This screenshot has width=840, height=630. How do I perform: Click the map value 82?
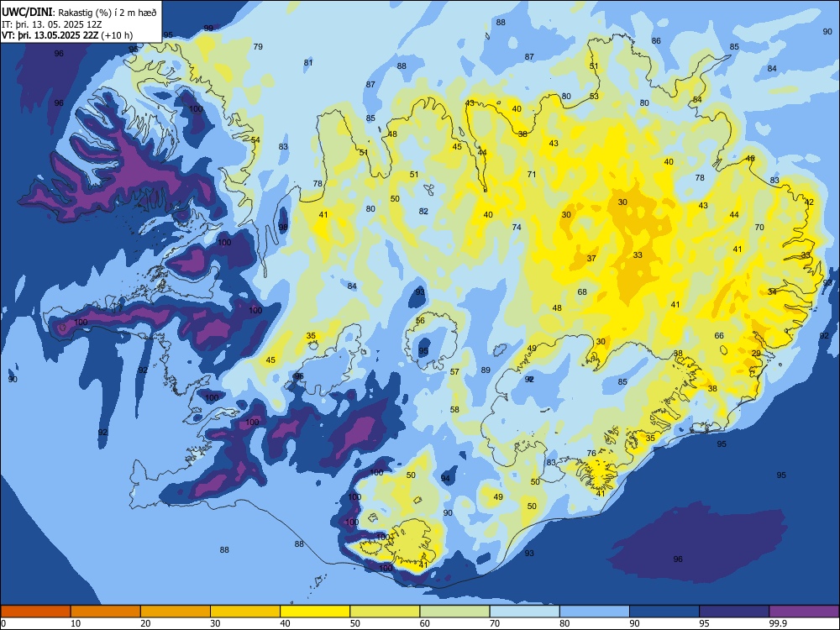click(423, 212)
